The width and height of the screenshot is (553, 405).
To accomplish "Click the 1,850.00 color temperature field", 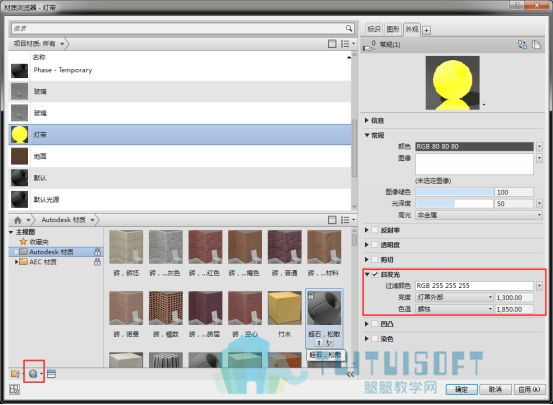I will tap(514, 309).
